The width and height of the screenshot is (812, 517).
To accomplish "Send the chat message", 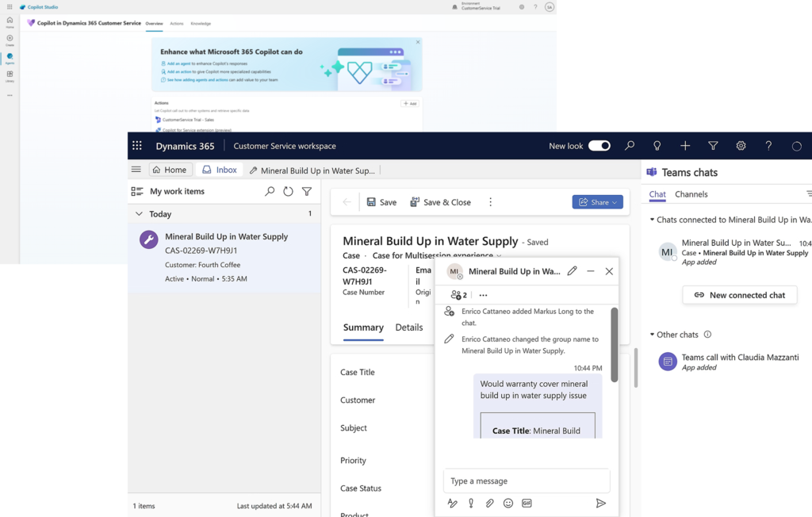I will pyautogui.click(x=601, y=503).
